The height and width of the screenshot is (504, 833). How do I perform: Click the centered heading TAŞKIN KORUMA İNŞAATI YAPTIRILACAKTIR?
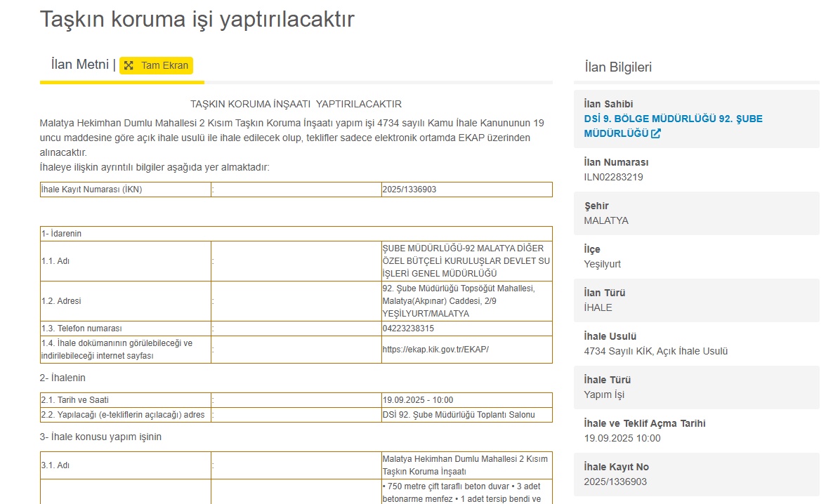coord(296,104)
